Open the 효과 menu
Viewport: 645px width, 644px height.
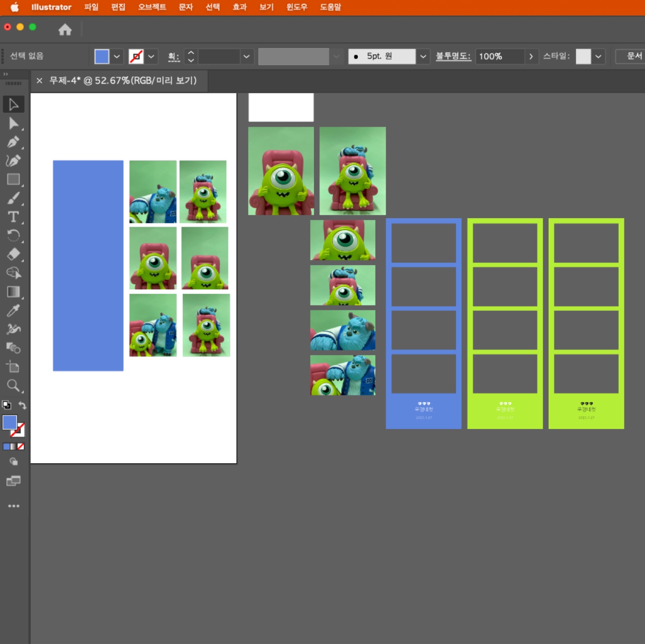240,7
